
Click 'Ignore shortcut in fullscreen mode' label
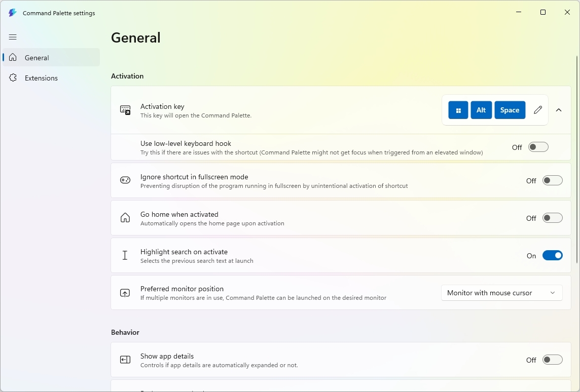194,177
